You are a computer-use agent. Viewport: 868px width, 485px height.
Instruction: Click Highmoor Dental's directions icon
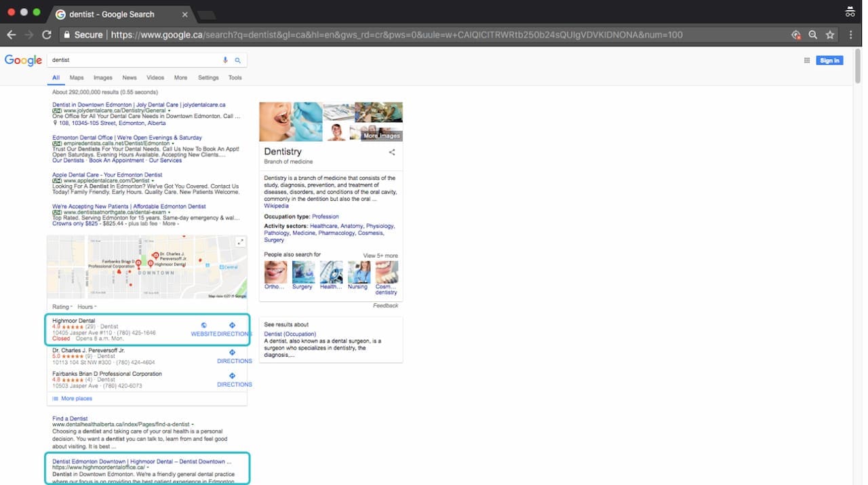[232, 326]
